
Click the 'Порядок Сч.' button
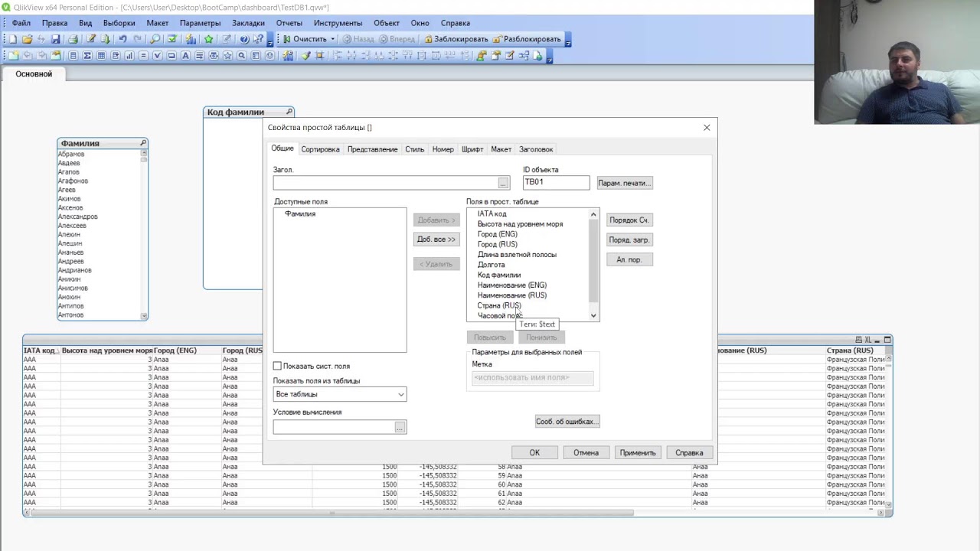[629, 220]
